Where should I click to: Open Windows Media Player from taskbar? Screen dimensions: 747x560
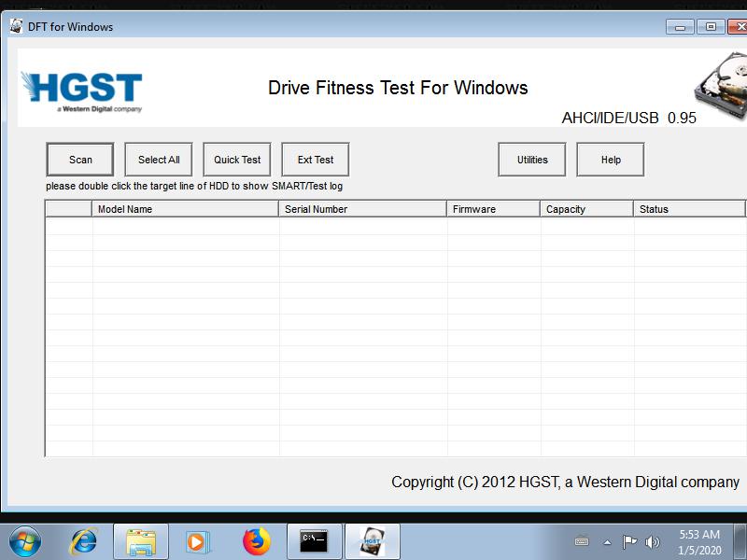tap(197, 542)
